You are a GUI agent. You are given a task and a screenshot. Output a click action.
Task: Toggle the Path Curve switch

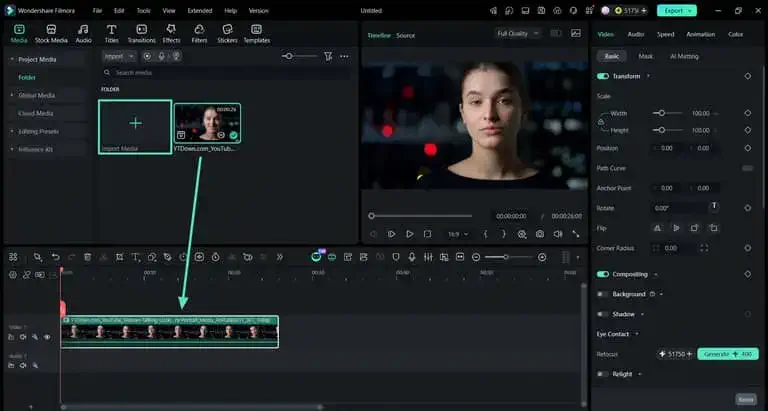(747, 168)
